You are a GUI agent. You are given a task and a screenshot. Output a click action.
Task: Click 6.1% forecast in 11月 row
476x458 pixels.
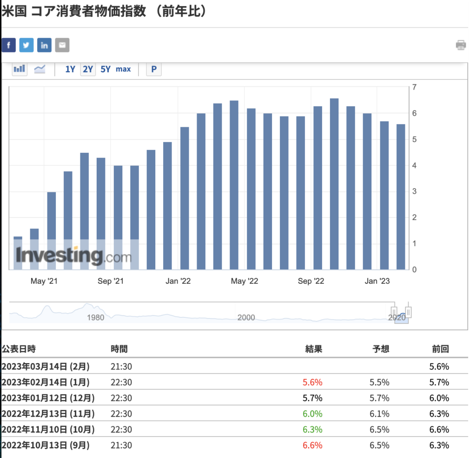tap(379, 414)
